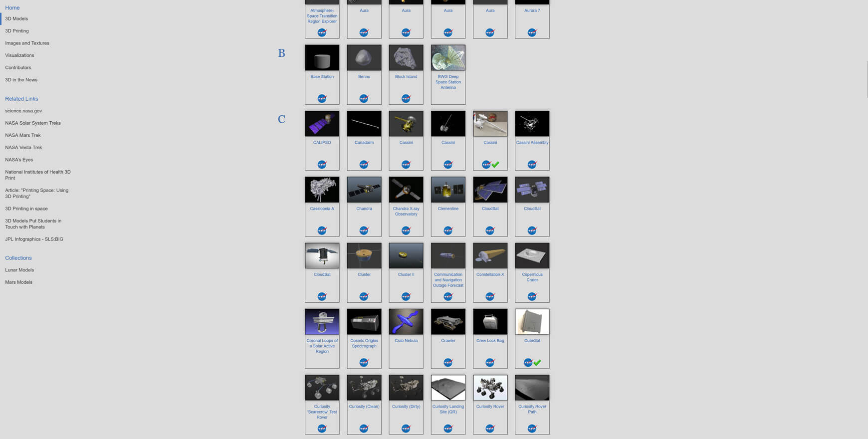Click Cassini Assembly title link

click(532, 143)
